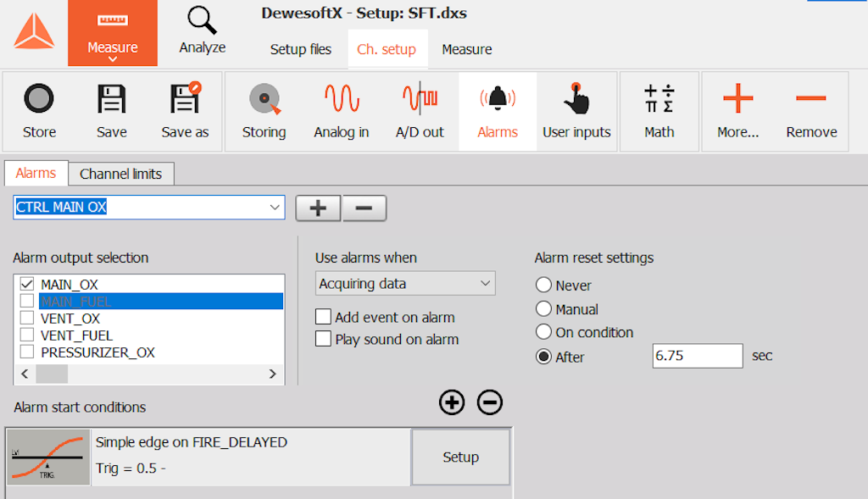Expand the CTRL MAIN OX alarm dropdown
This screenshot has height=499, width=868.
[275, 208]
